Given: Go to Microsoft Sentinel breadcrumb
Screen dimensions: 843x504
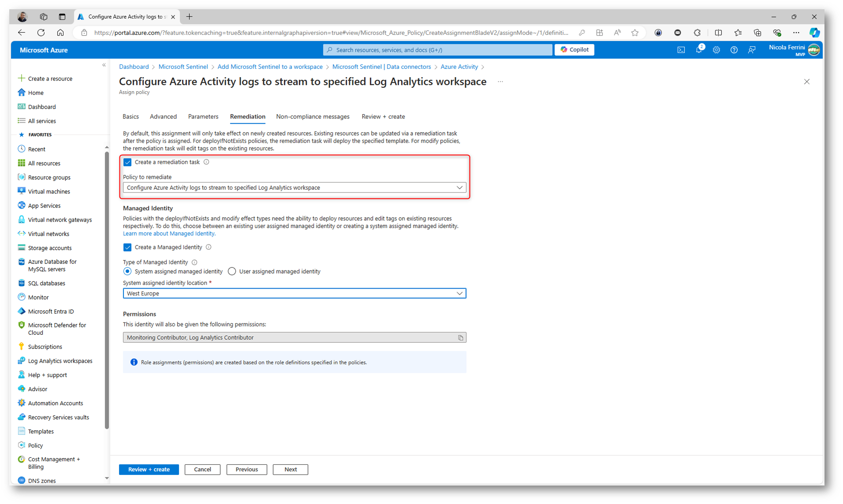Looking at the screenshot, I should click(183, 67).
